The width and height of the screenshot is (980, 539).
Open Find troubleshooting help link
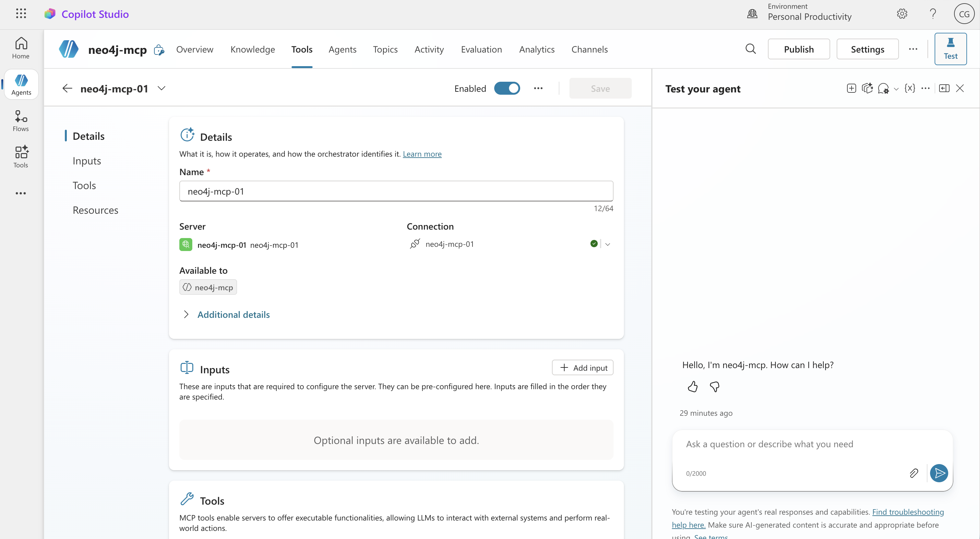click(x=908, y=512)
